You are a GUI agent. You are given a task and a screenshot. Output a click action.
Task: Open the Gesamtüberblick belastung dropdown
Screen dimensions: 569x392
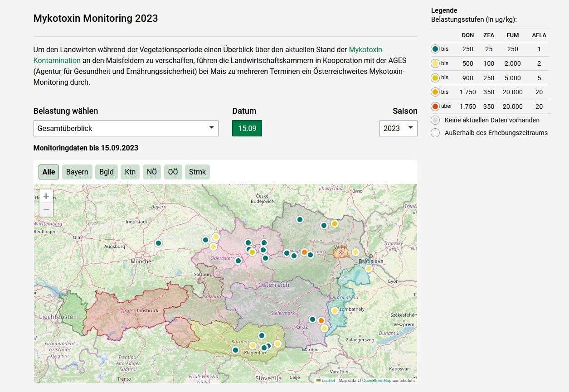click(x=126, y=128)
